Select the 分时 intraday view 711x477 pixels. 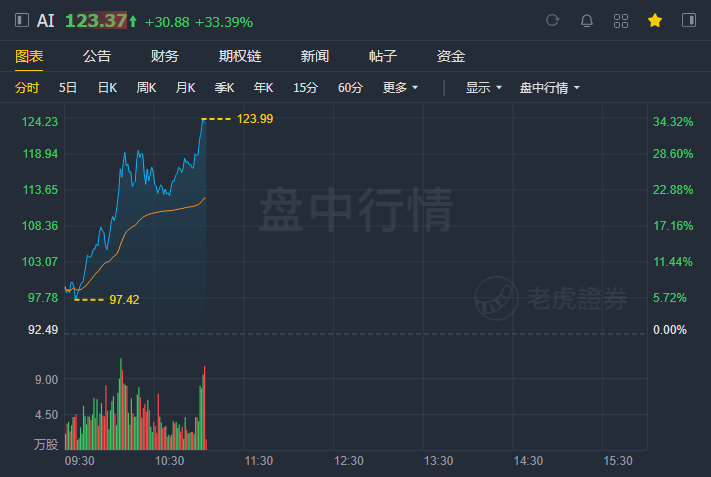point(27,88)
